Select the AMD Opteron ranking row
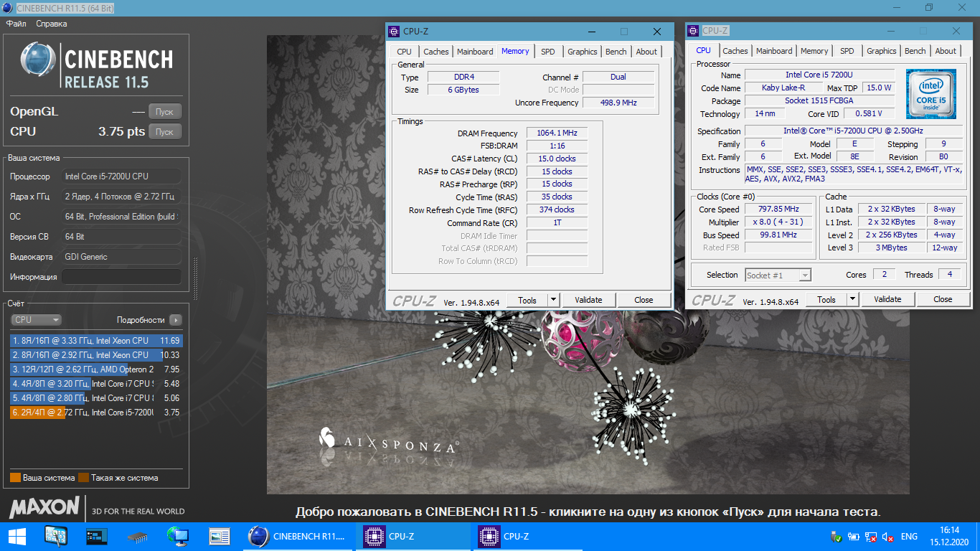980x551 pixels. click(x=96, y=369)
